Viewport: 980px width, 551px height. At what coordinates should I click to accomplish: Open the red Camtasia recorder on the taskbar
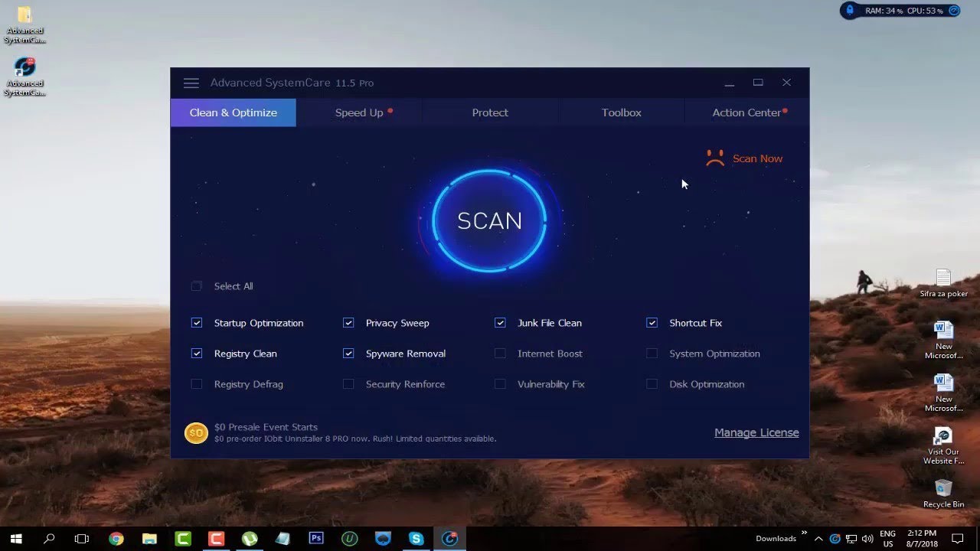pyautogui.click(x=216, y=539)
